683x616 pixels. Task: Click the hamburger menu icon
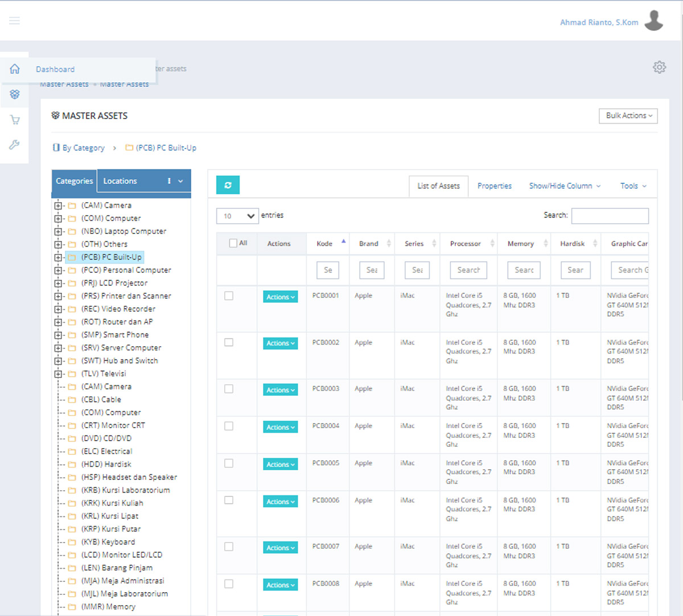15,21
